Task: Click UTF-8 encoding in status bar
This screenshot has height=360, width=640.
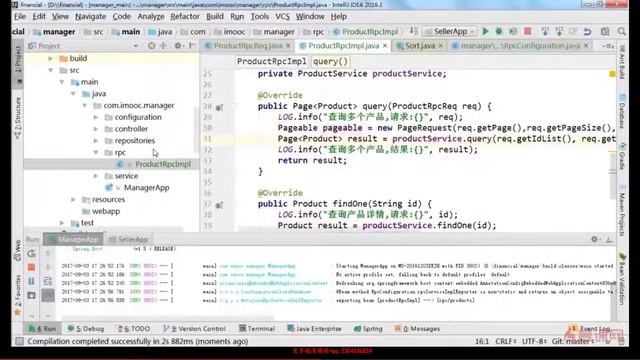Action: (x=534, y=341)
